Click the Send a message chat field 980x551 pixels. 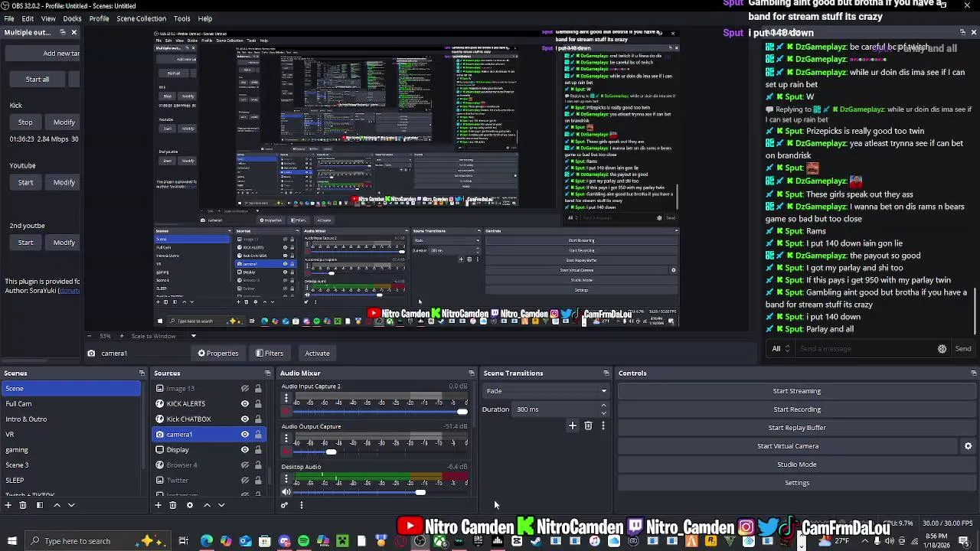(x=865, y=349)
